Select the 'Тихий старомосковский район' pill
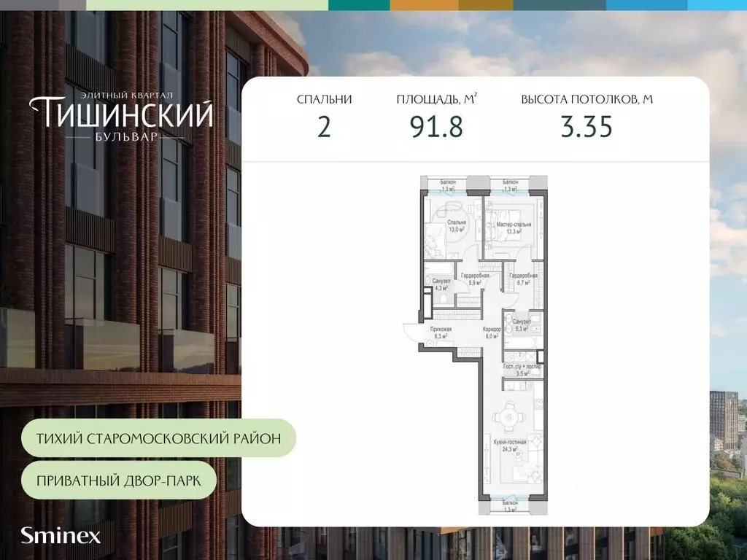Image resolution: width=747 pixels, height=560 pixels. [158, 438]
